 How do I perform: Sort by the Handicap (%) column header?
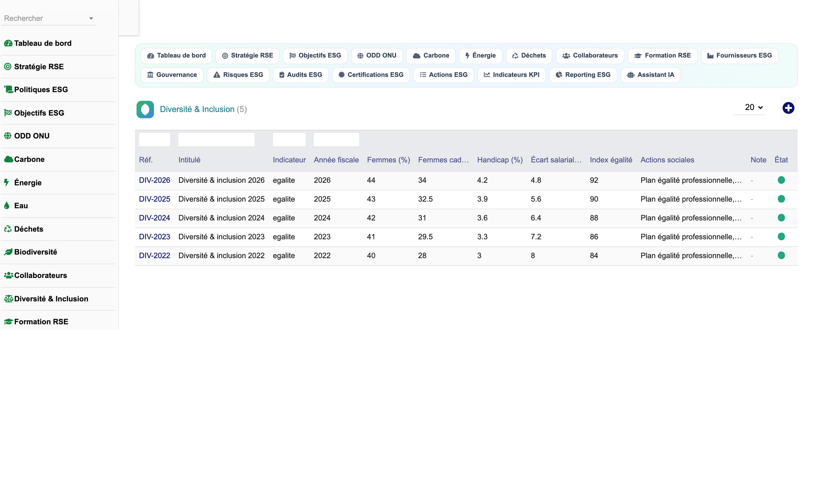tap(500, 160)
